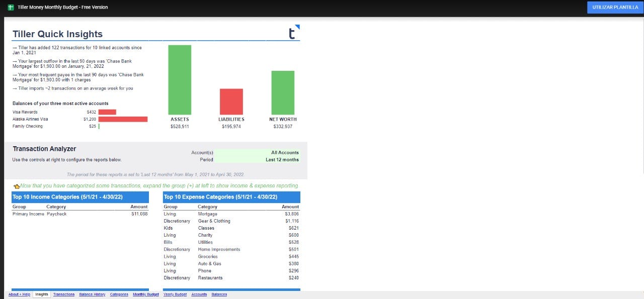Click the red Liabilities bar in chart

point(231,102)
